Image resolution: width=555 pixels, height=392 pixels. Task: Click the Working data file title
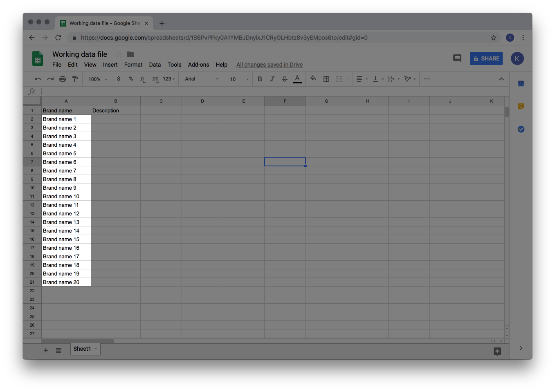tap(80, 54)
